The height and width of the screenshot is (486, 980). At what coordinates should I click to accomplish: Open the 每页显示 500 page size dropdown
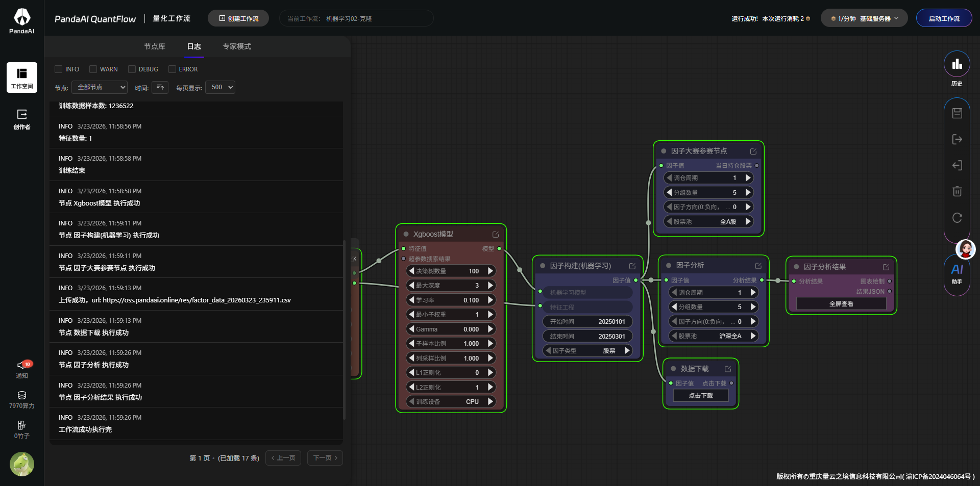click(x=220, y=87)
